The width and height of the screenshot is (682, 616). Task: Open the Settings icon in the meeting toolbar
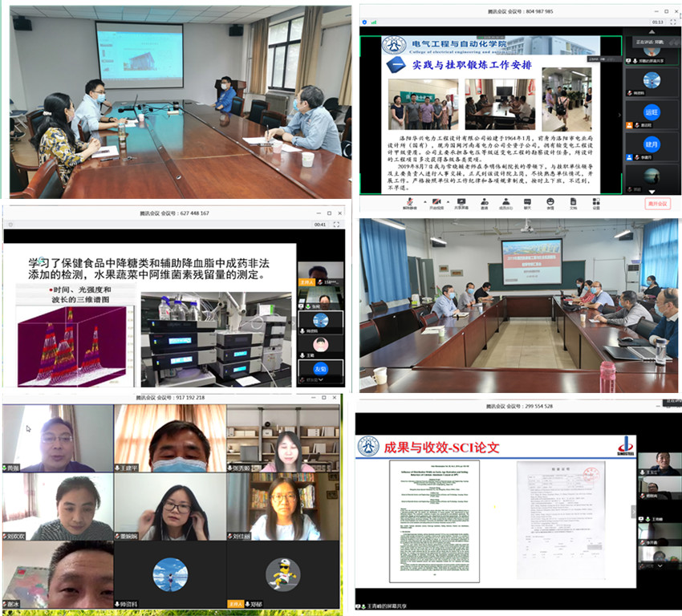(x=595, y=201)
